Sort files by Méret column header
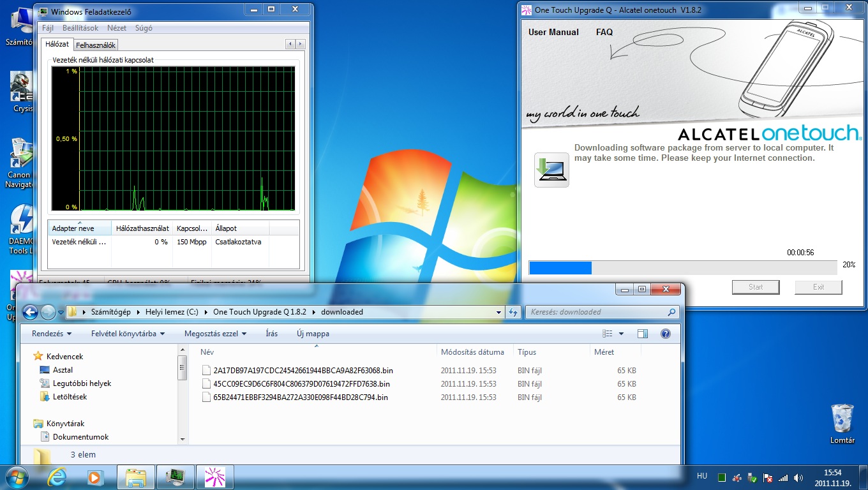The image size is (868, 490). tap(615, 352)
